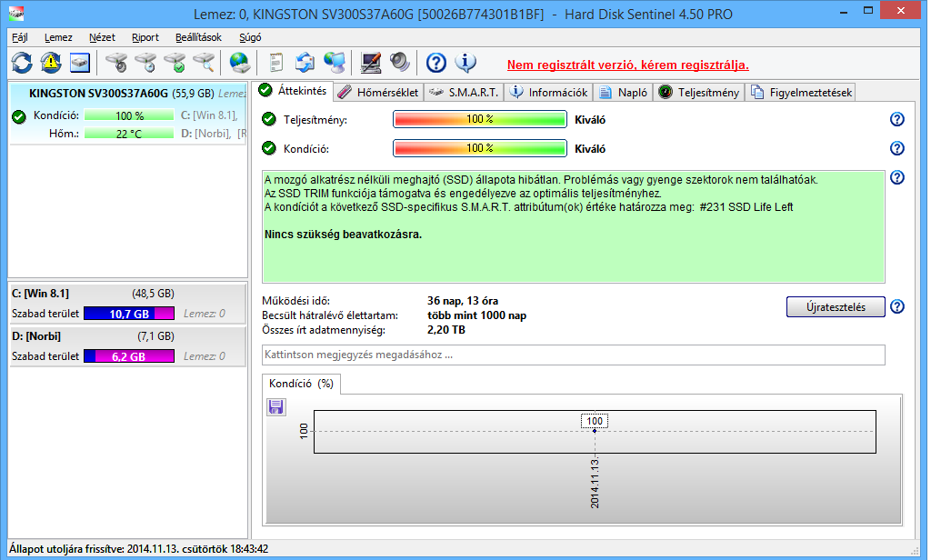The height and width of the screenshot is (560, 931).
Task: Click the Kondíció 100 % gradient bar in overview
Action: [x=480, y=148]
